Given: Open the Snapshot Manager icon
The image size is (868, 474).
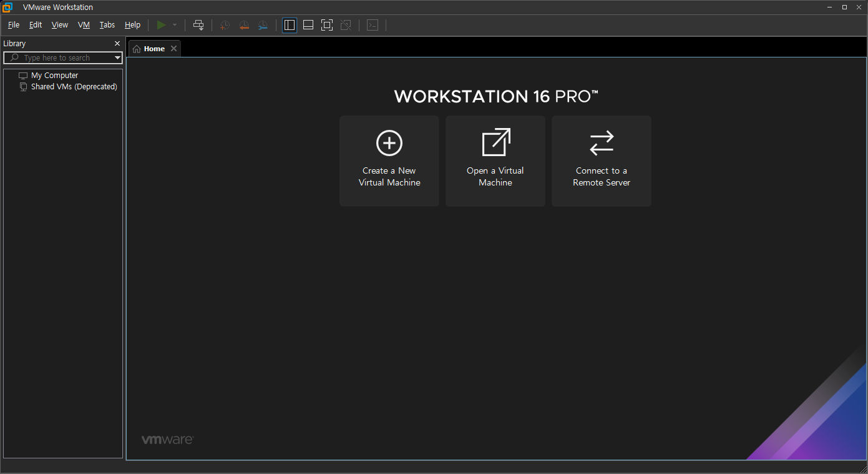Looking at the screenshot, I should point(263,25).
